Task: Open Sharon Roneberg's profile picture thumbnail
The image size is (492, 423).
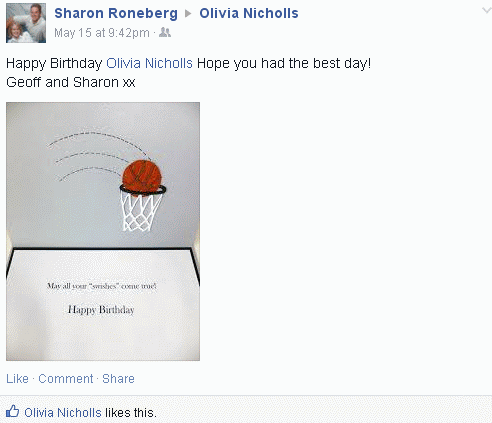Action: [26, 23]
